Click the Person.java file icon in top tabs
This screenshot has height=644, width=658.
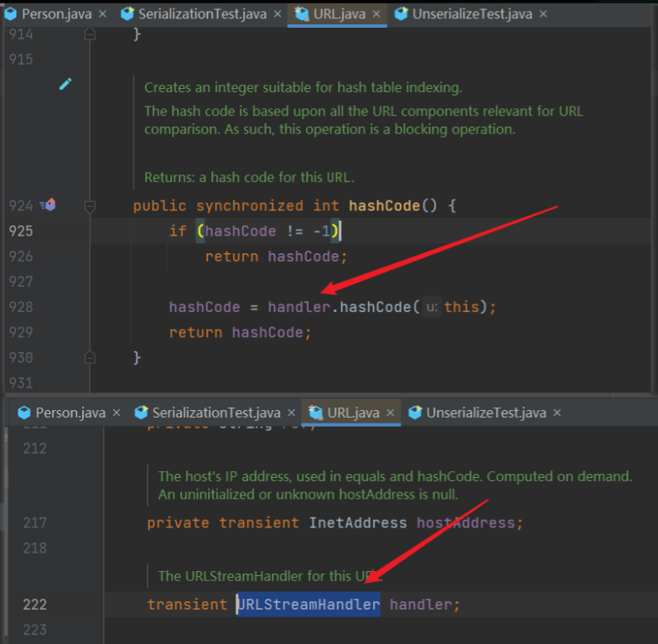click(x=11, y=14)
